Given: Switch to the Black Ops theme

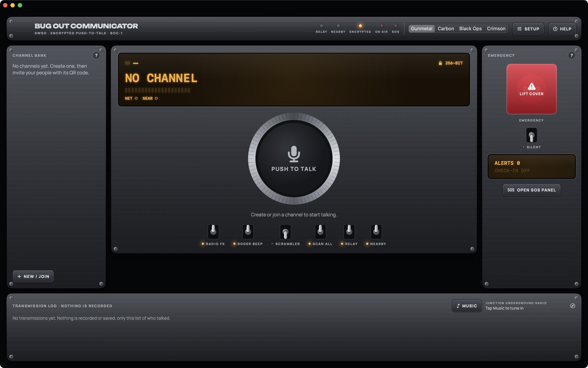Looking at the screenshot, I should [470, 29].
